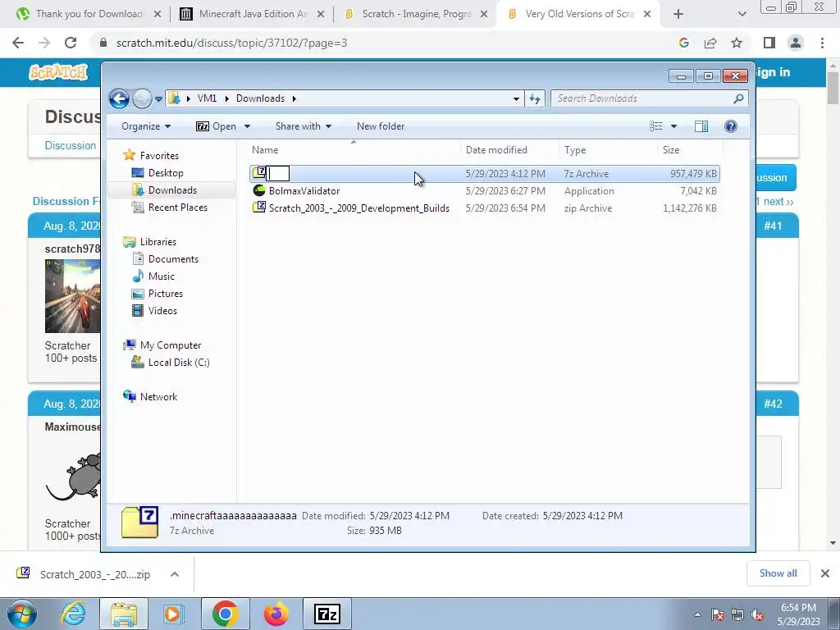Switch to Thank you for Download tab

click(89, 14)
